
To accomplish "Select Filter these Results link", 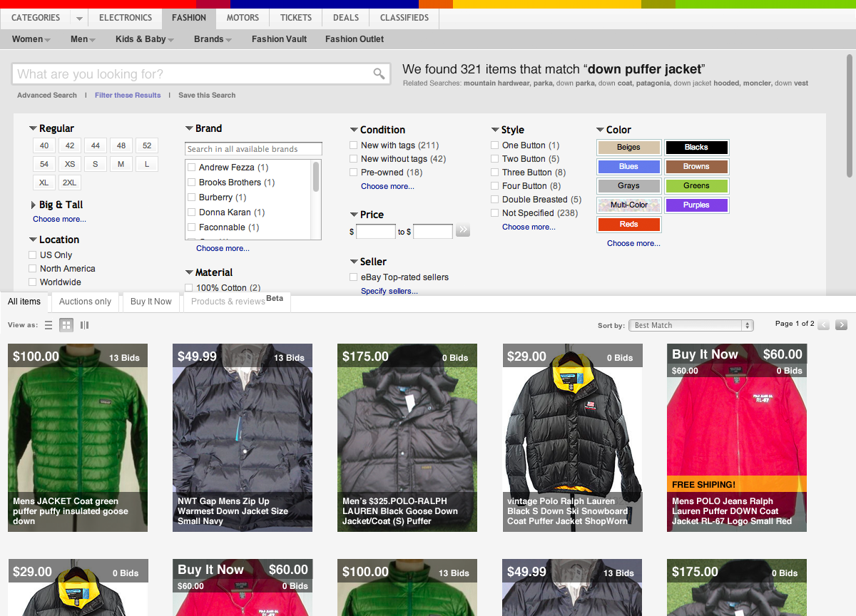I will coord(128,96).
